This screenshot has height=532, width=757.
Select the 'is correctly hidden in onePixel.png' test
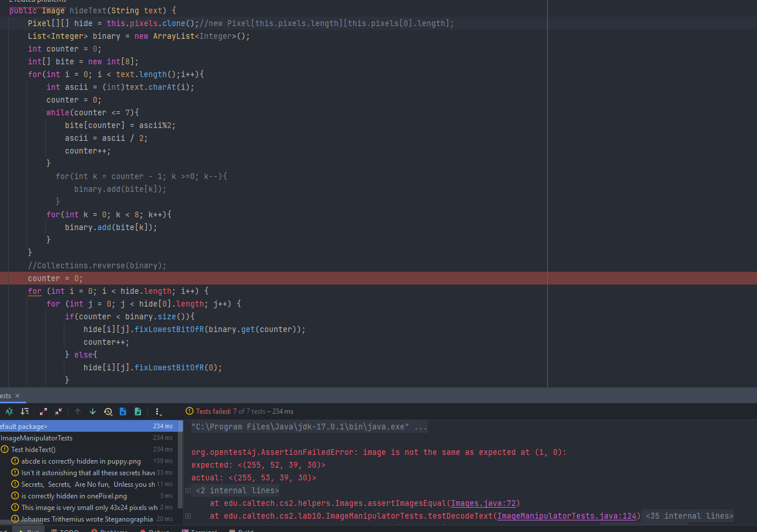click(74, 496)
